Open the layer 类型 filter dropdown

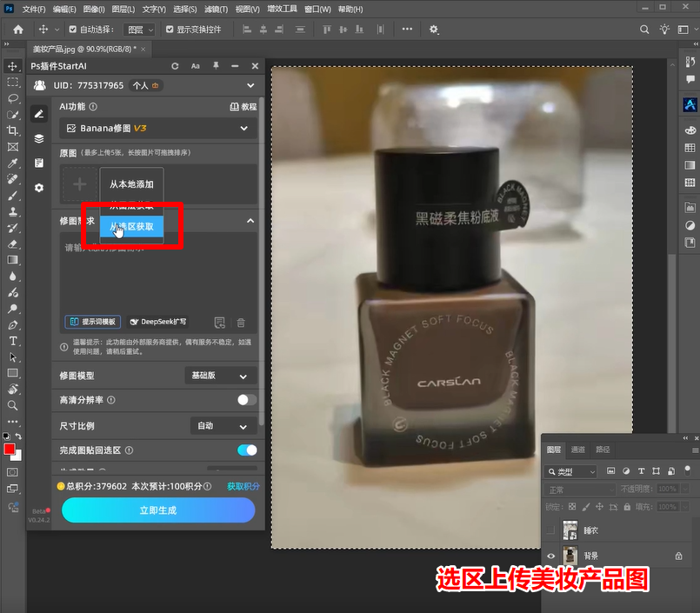click(x=571, y=471)
